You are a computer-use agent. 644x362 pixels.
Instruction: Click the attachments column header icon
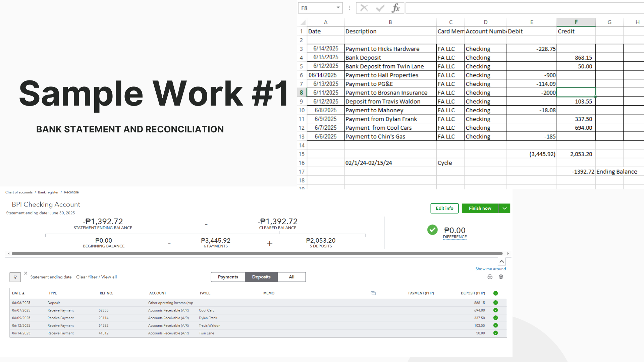[x=373, y=293]
